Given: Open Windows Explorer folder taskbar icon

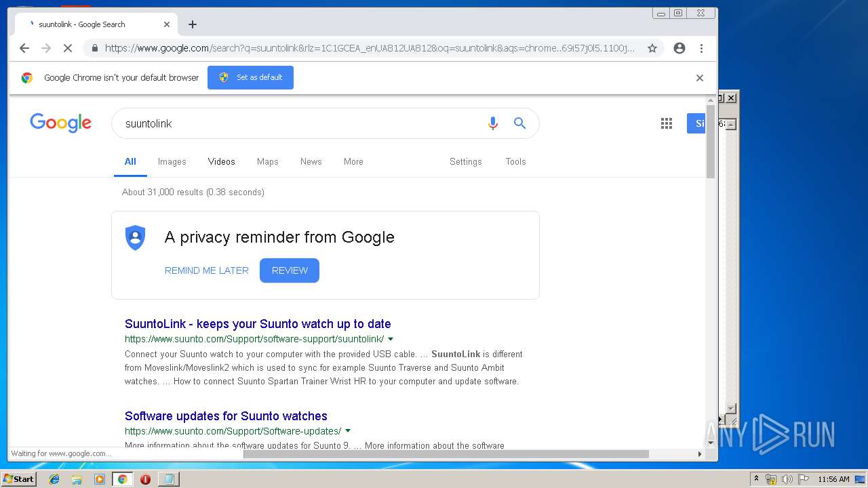Looking at the screenshot, I should click(77, 479).
